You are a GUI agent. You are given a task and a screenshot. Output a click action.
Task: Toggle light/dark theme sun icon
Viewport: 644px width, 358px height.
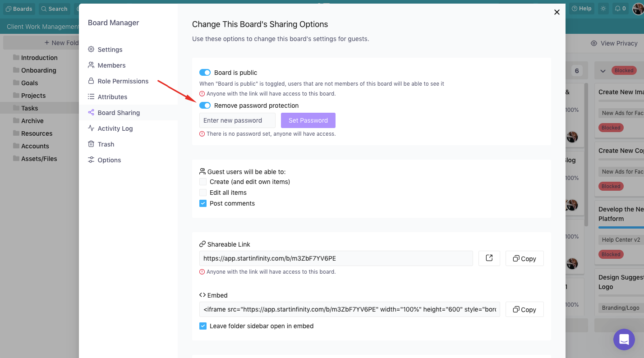pyautogui.click(x=603, y=9)
